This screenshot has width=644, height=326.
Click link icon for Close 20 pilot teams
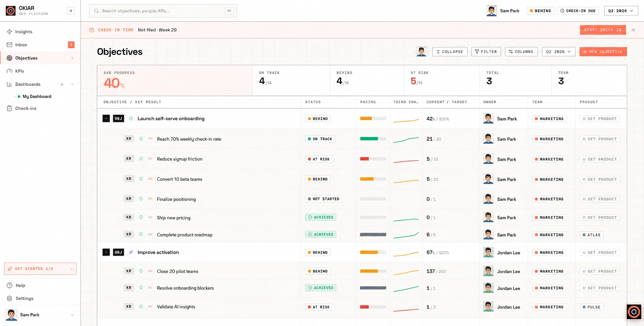(x=150, y=271)
